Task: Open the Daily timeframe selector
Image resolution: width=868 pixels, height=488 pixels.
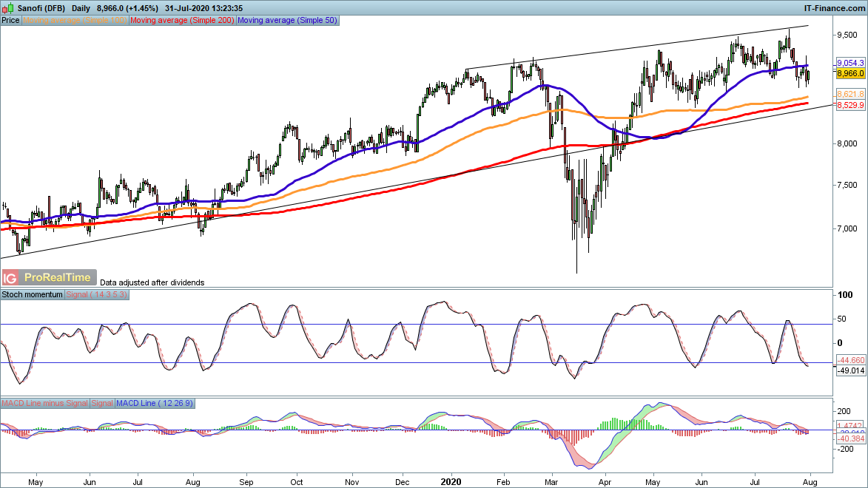Action: pos(81,7)
